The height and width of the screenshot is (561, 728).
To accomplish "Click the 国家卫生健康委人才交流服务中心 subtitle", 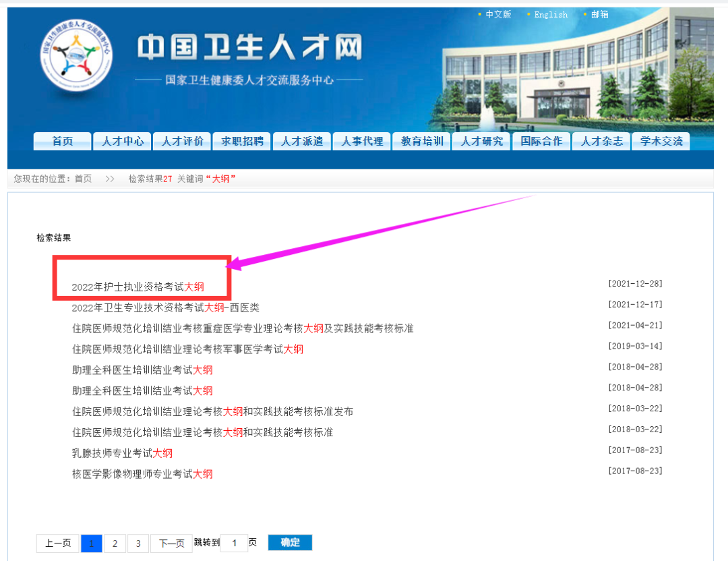I will 249,80.
